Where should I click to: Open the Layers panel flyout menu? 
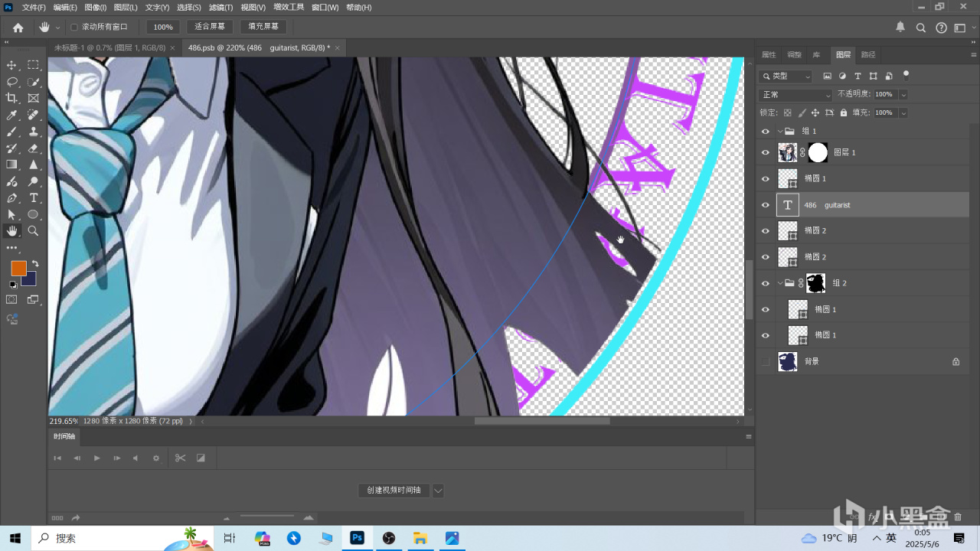point(974,55)
